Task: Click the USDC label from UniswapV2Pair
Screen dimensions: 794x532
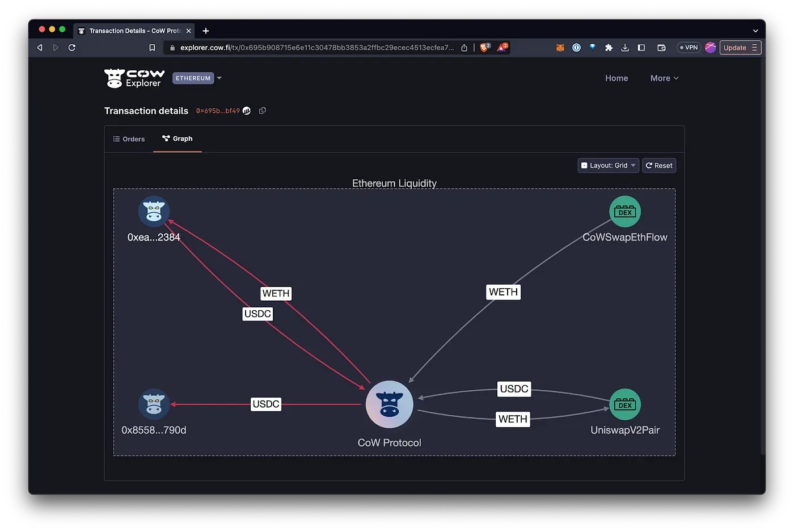Action: click(x=514, y=389)
